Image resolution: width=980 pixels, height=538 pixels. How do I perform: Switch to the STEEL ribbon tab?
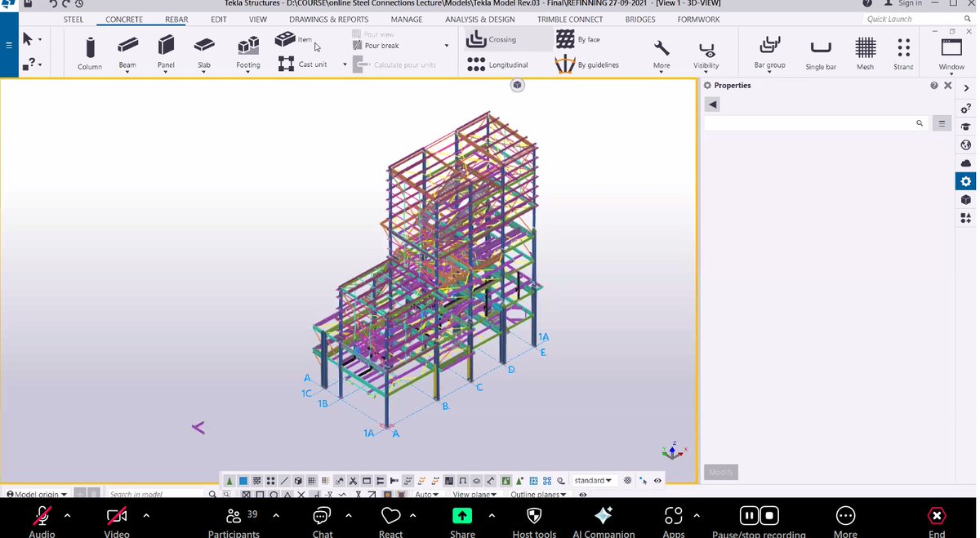tap(73, 20)
